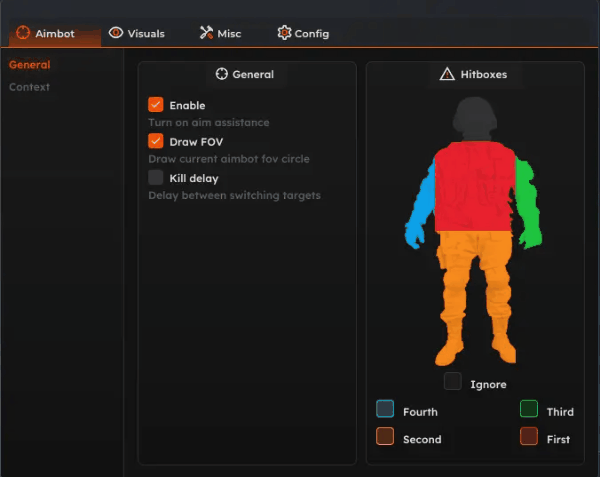Click the 'Second' label
This screenshot has width=600, height=477.
(422, 440)
